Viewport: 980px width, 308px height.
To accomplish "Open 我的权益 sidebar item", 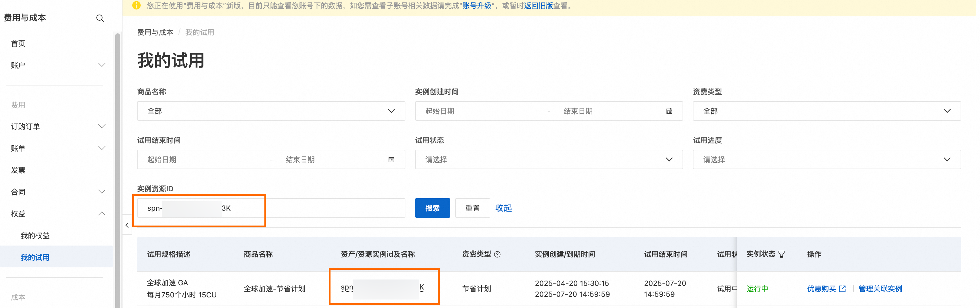I will point(35,236).
